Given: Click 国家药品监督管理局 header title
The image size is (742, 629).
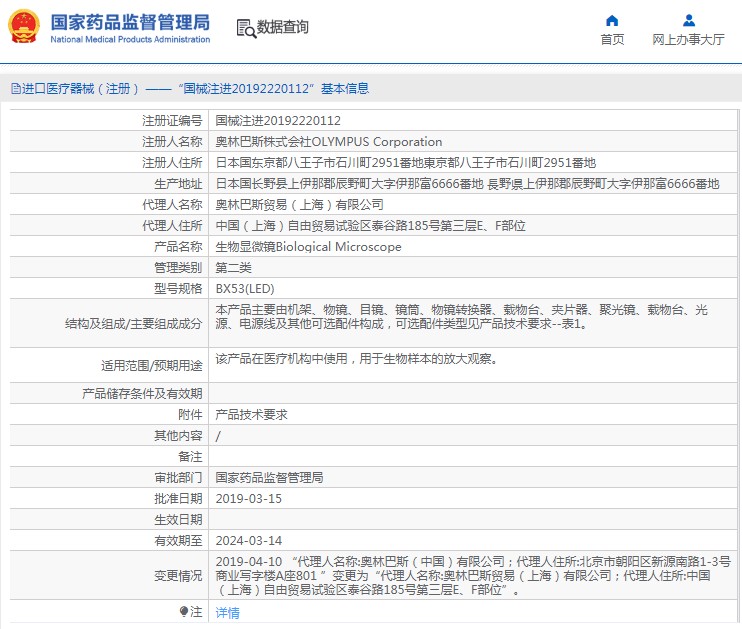Looking at the screenshot, I should (130, 22).
